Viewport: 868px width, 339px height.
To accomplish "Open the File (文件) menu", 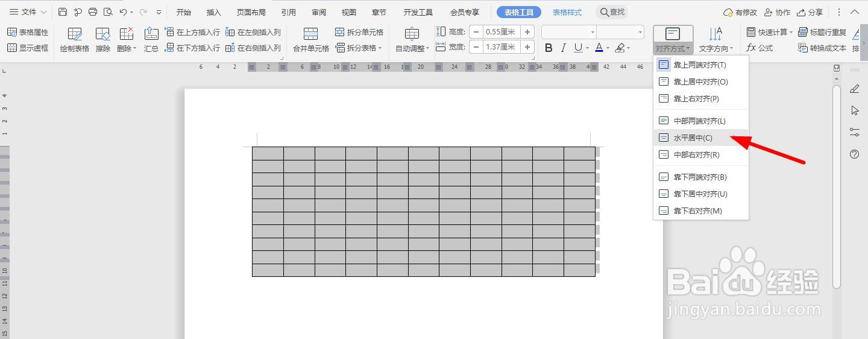I will [x=28, y=12].
